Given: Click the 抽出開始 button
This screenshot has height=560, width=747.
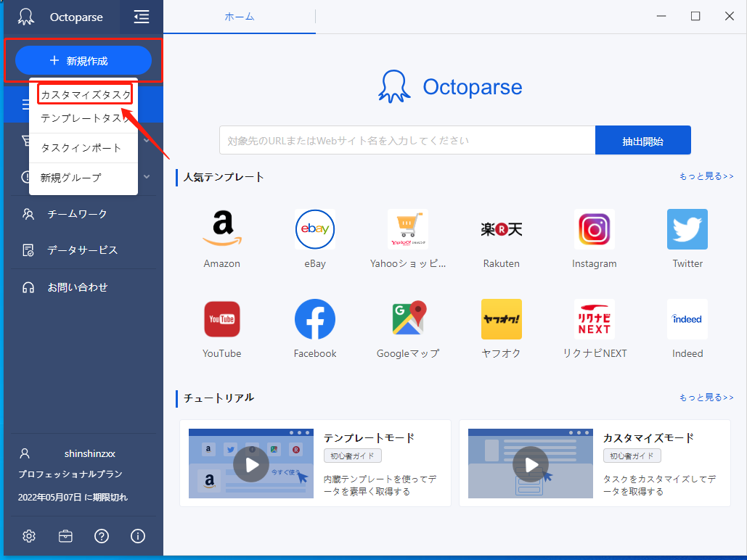Looking at the screenshot, I should click(x=642, y=139).
